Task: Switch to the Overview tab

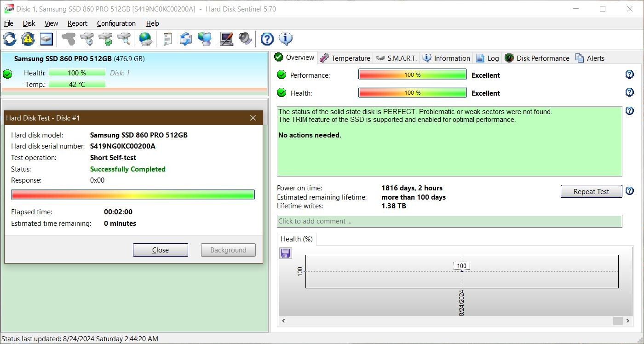Action: (x=295, y=57)
